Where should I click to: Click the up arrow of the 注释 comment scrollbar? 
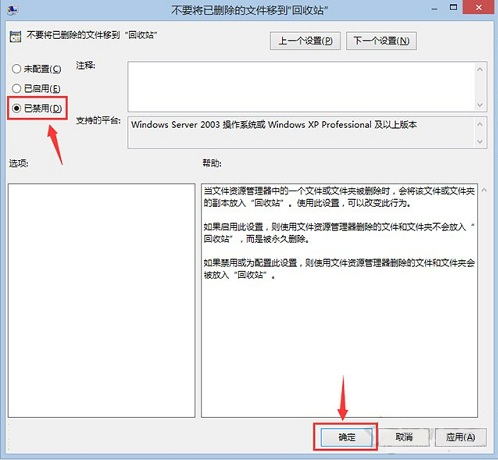[x=480, y=69]
